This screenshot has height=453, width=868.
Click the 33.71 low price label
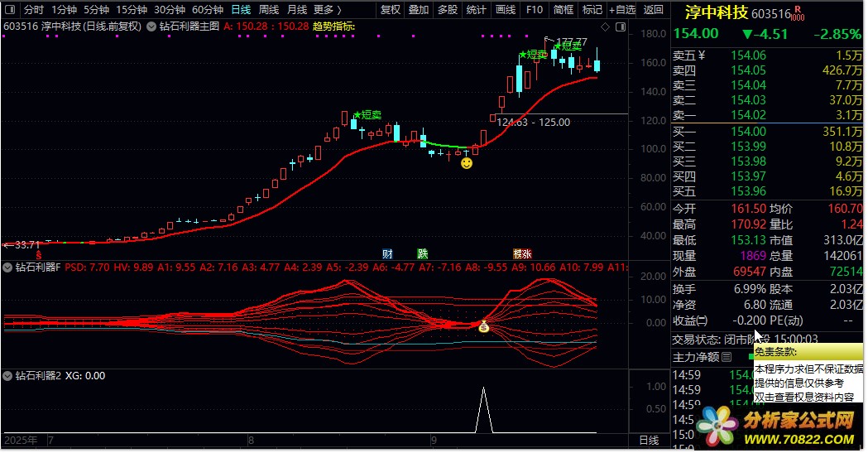(x=26, y=245)
